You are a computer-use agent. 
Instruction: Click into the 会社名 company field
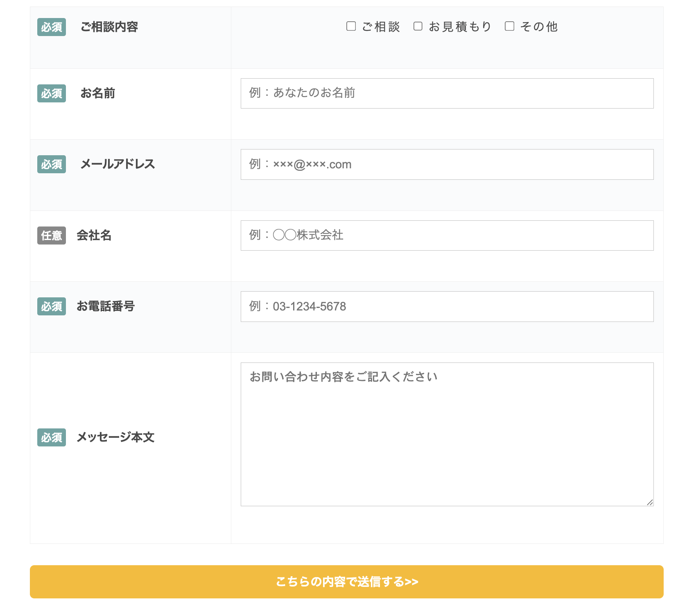447,236
